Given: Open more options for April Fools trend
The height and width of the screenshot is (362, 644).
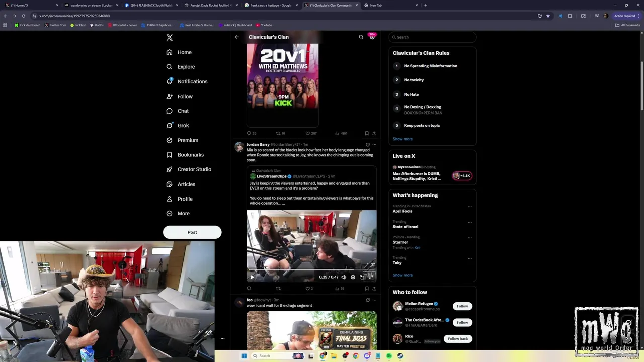Looking at the screenshot, I should 470,207.
